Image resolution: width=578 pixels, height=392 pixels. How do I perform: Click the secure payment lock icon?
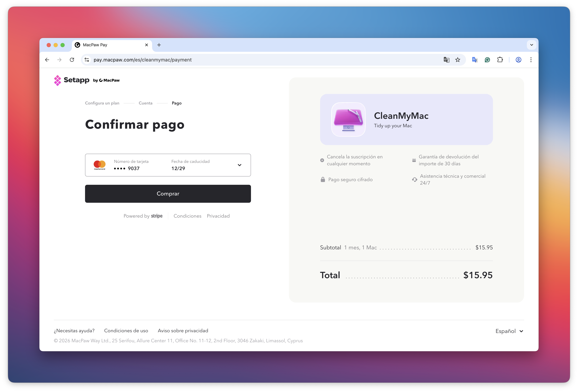tap(323, 179)
